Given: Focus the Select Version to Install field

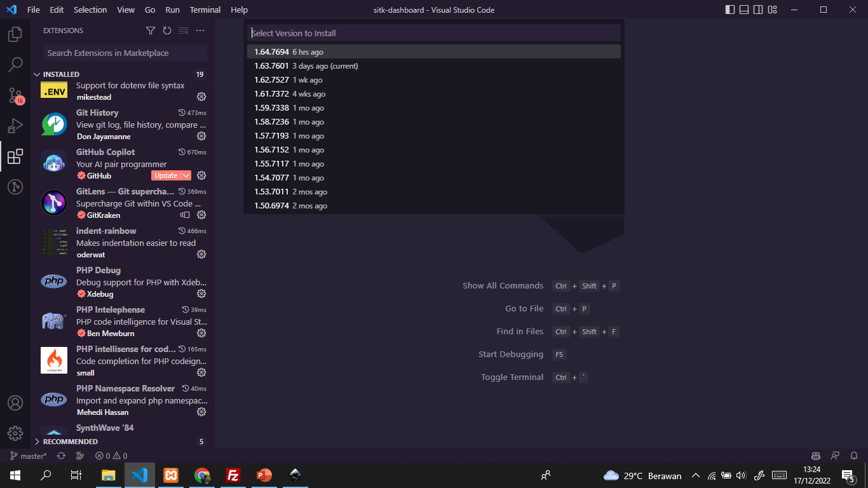Looking at the screenshot, I should click(x=433, y=33).
